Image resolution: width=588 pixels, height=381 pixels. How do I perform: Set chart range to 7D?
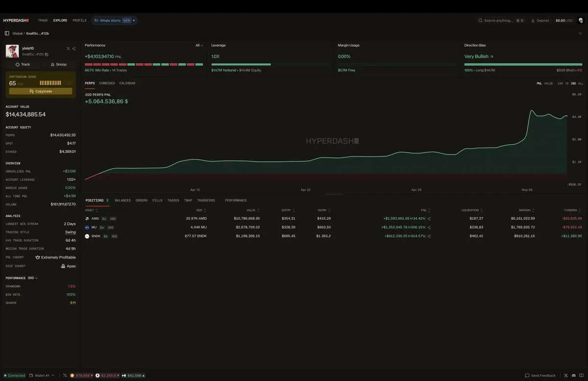[567, 83]
